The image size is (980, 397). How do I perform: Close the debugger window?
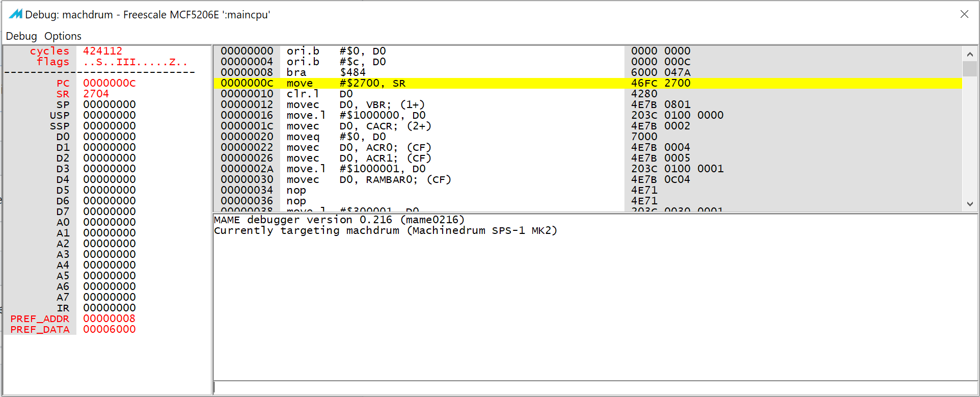(x=964, y=14)
